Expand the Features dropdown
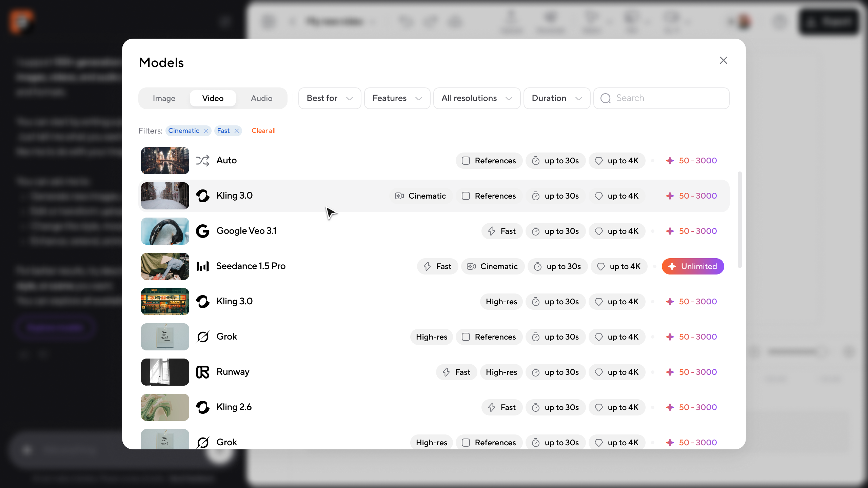 (x=397, y=98)
